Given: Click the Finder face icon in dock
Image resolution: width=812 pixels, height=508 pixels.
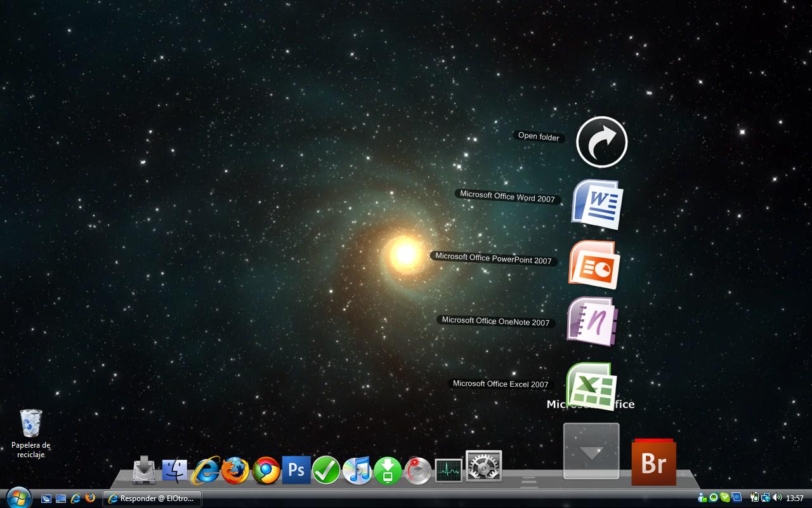Looking at the screenshot, I should coord(174,471).
